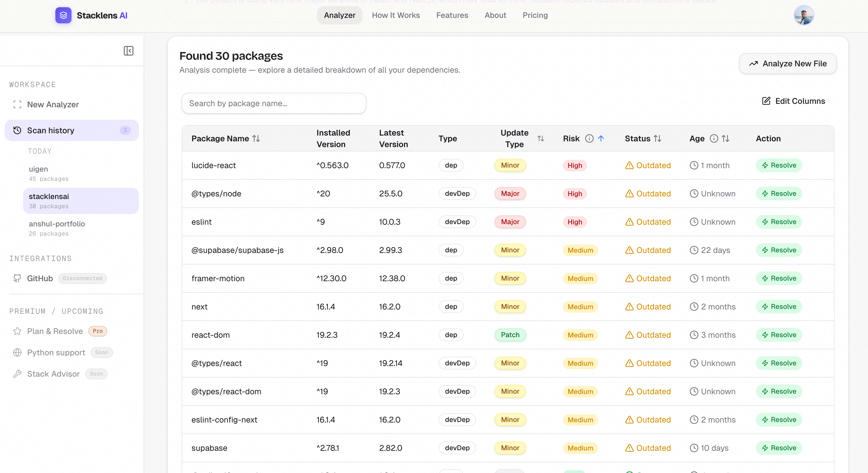Click the Scan history clock icon
Image resolution: width=868 pixels, height=473 pixels.
coord(17,130)
